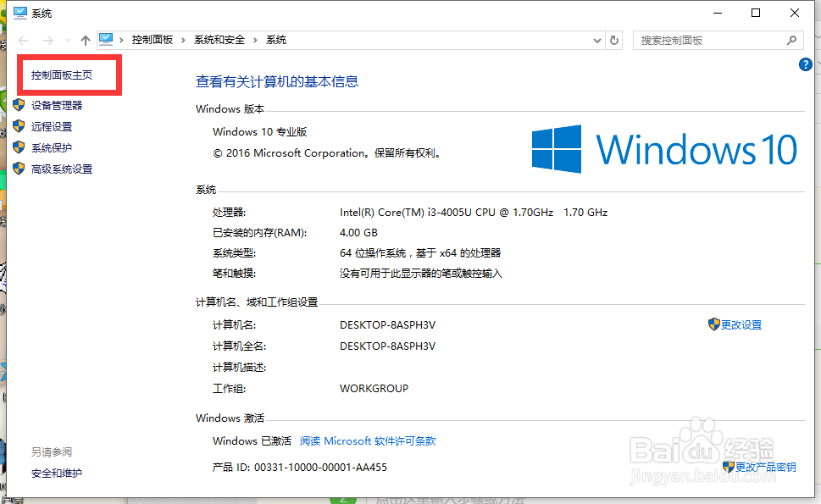Screen dimensions: 821x504
Task: Maximize the 系统 window
Action: 756,13
